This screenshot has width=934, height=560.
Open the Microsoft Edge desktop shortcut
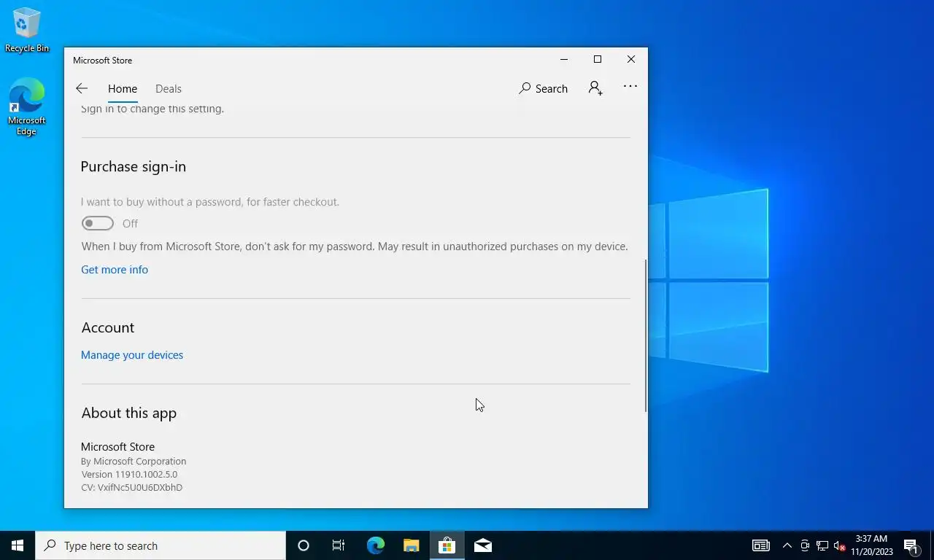tap(27, 107)
